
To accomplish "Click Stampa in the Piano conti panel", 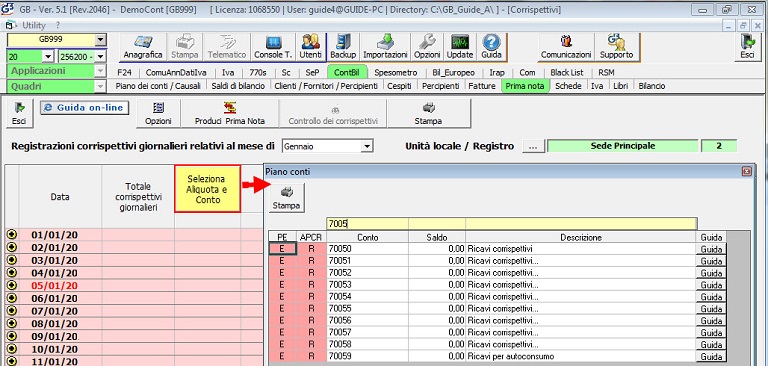I will click(287, 198).
